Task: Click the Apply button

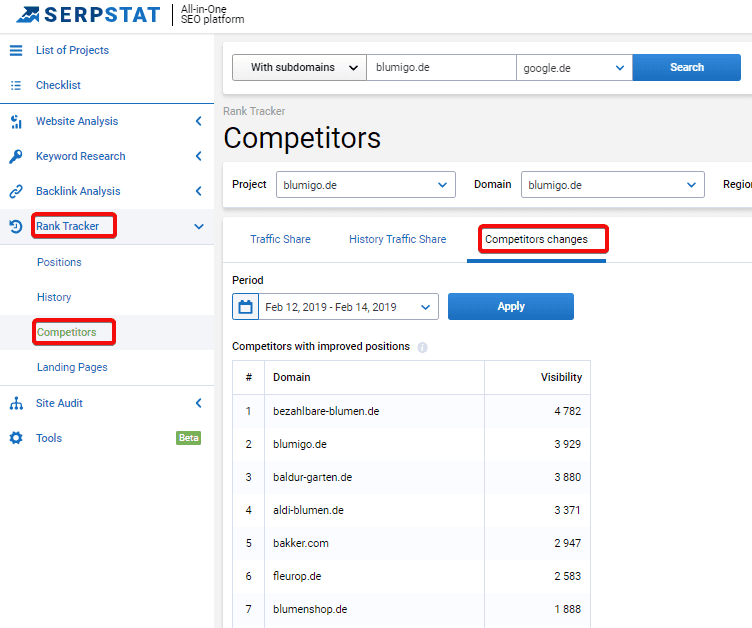Action: coord(511,307)
